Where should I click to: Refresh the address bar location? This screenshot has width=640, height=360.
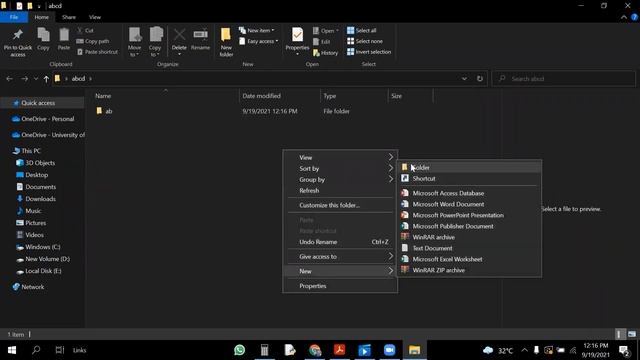(x=480, y=78)
